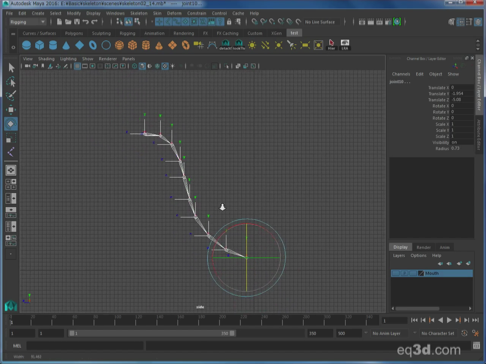Select the Mouth layer row
This screenshot has height=364, width=486.
tap(432, 273)
